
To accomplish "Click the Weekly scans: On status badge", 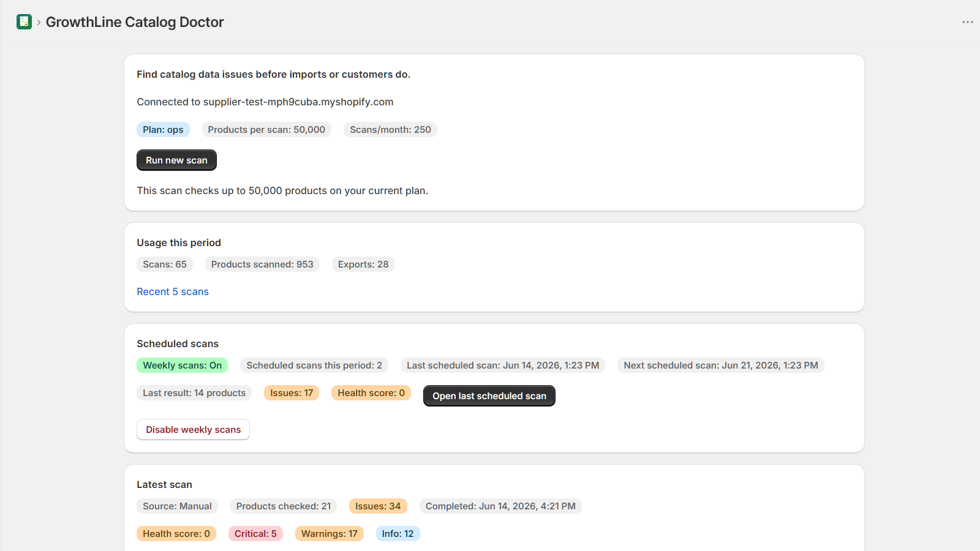I will 183,365.
